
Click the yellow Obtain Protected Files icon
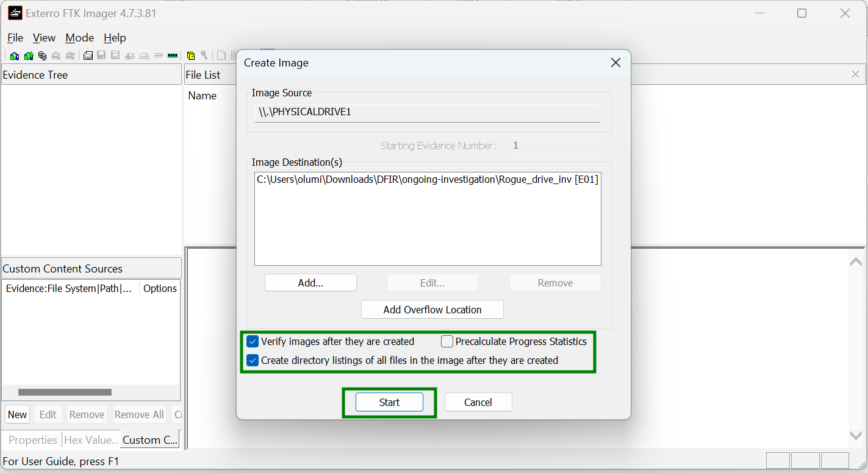point(190,56)
